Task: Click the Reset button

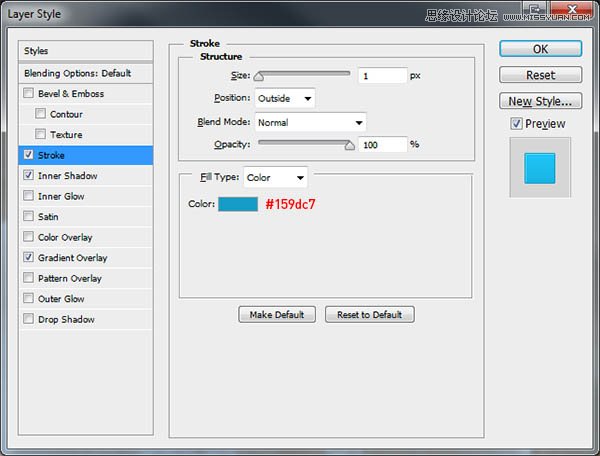Action: tap(540, 75)
